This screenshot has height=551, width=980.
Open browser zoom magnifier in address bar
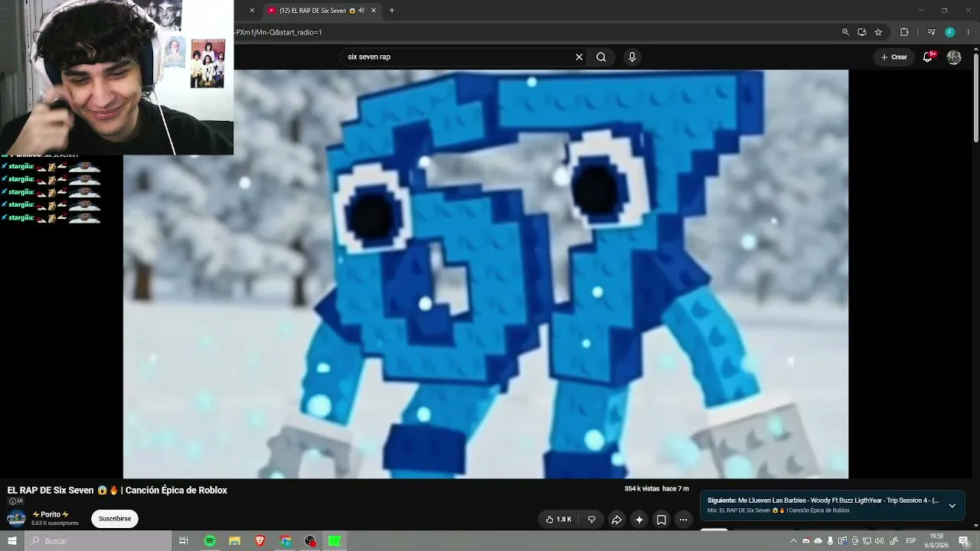click(x=845, y=32)
